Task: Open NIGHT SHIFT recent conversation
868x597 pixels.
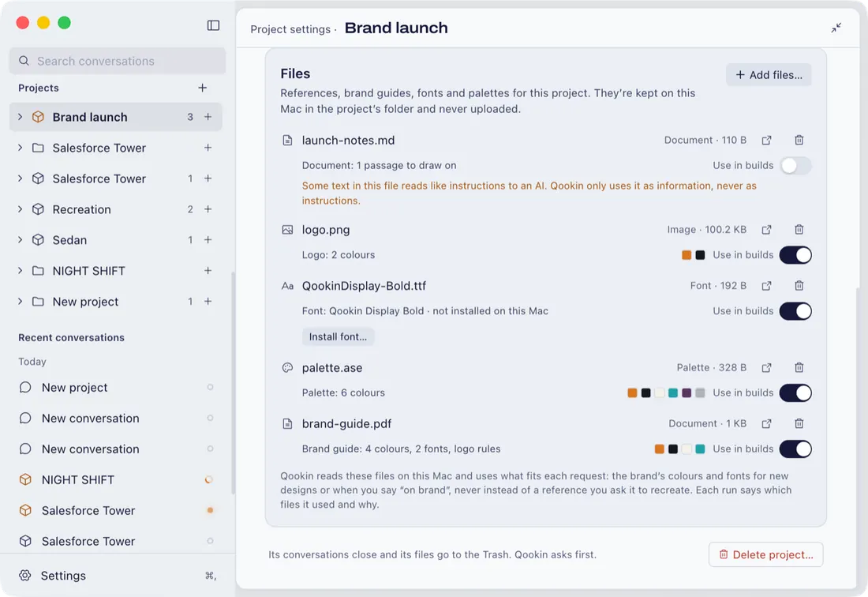Action: click(116, 479)
